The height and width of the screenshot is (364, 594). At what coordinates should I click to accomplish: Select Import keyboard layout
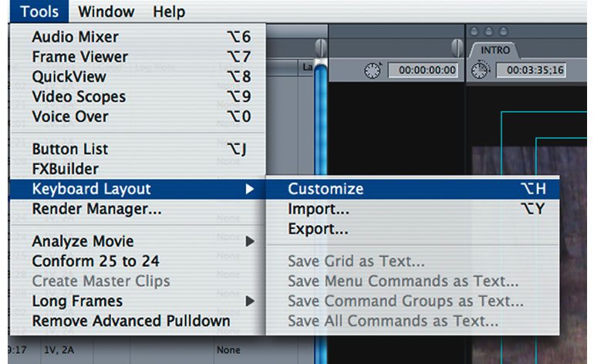[x=319, y=209]
